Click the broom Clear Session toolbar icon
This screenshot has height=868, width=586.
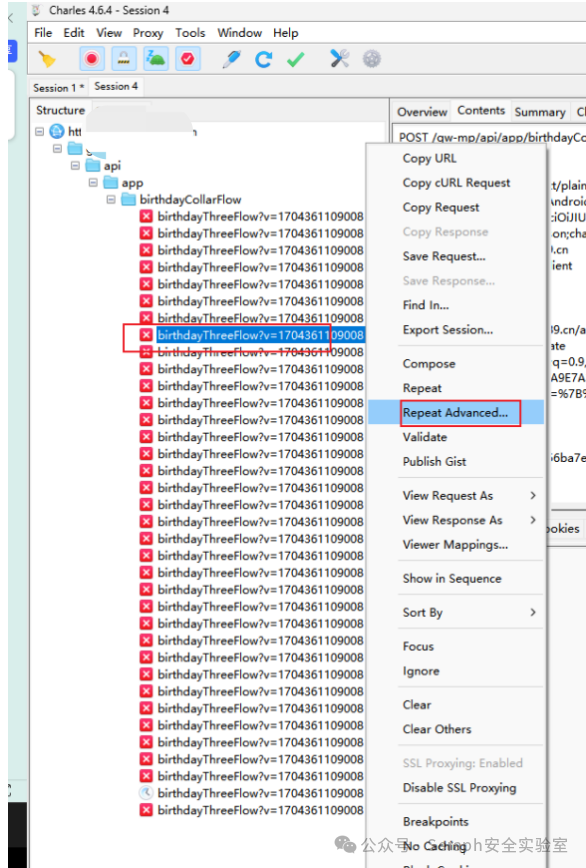(x=47, y=59)
